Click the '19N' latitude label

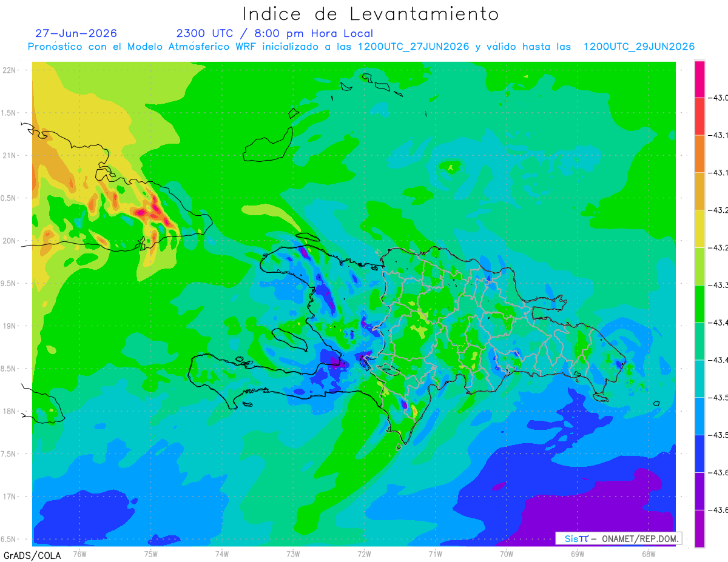(x=10, y=326)
